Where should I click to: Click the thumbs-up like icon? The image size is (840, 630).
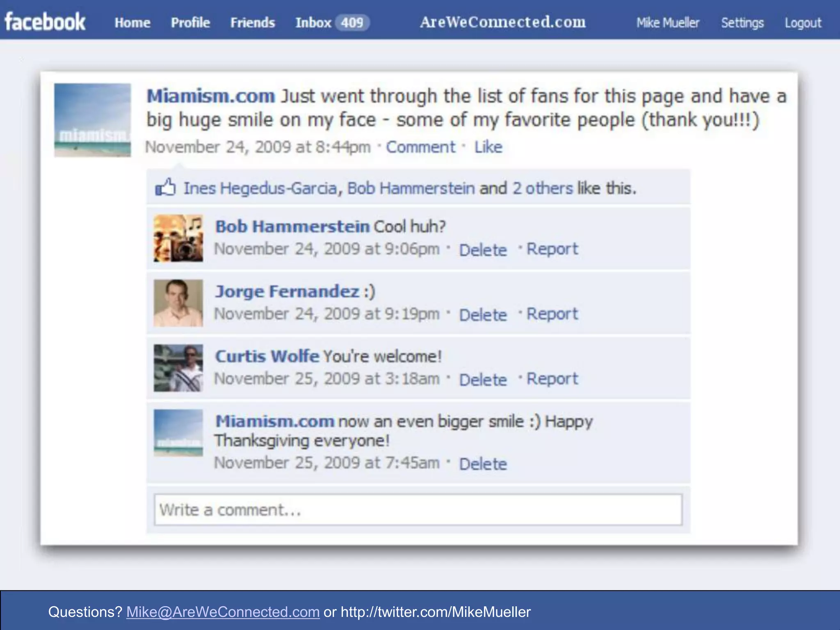click(165, 188)
